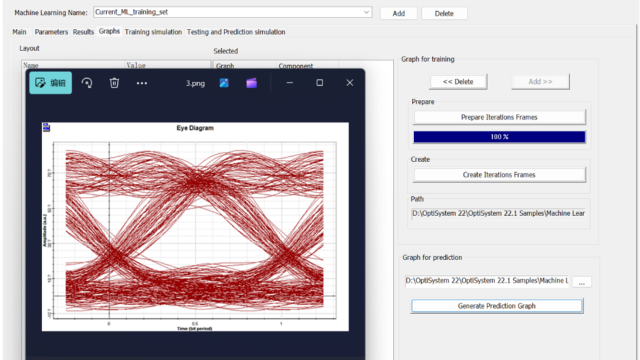This screenshot has height=360, width=640.
Task: Click Generate Prediction Graph button
Action: pos(497,306)
